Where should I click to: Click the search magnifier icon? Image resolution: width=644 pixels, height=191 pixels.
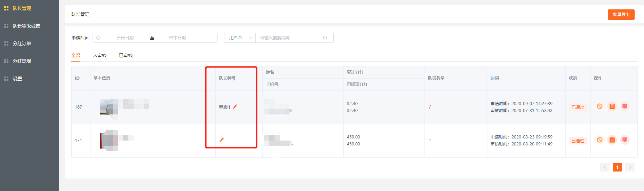[325, 38]
